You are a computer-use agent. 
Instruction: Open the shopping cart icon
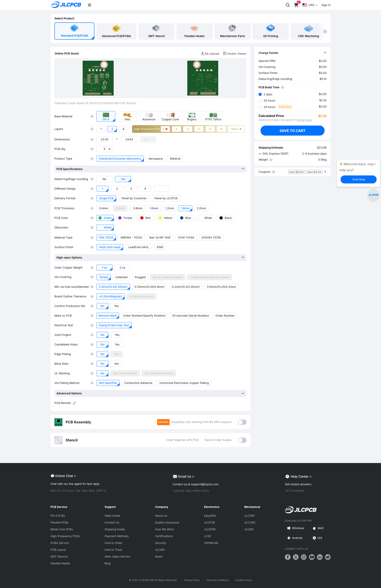(x=296, y=5)
